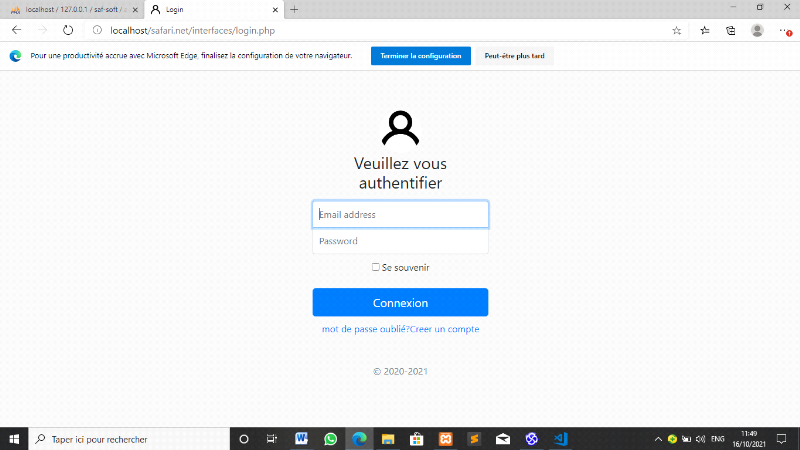Click the address bar URL
Image resolution: width=800 pixels, height=450 pixels.
click(x=192, y=31)
